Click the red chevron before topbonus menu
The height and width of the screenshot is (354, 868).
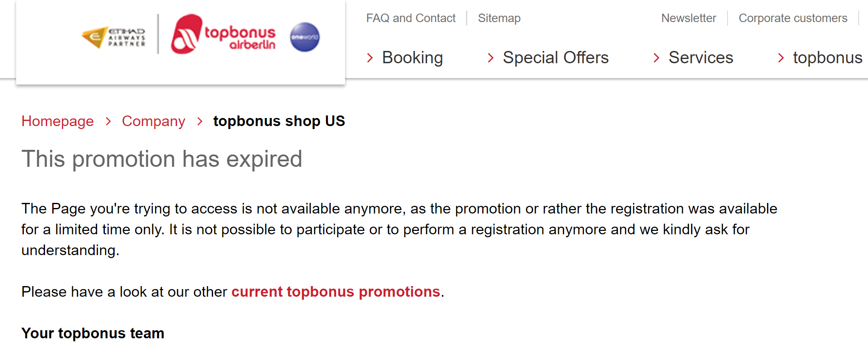point(781,58)
